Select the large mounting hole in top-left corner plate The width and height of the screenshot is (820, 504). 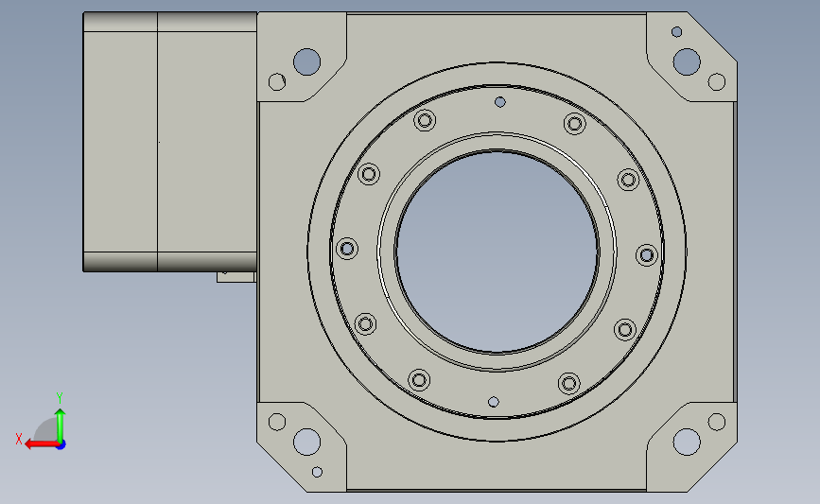307,61
